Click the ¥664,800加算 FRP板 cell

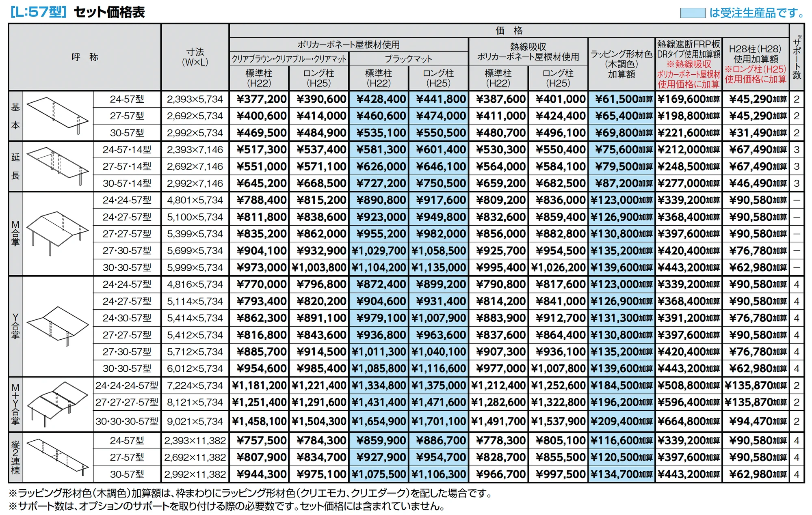pos(689,421)
